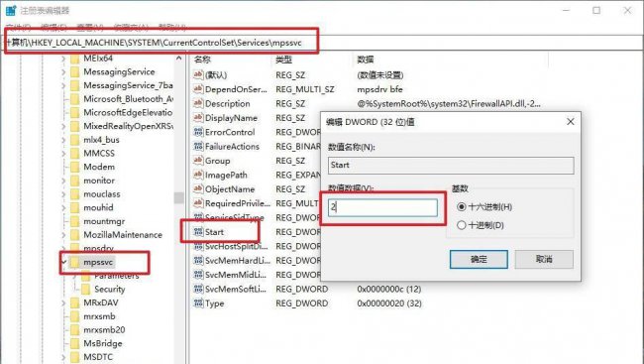Click the data cell 'mpsdrv bfe'
Screen dimensions: 644x364
click(x=379, y=89)
